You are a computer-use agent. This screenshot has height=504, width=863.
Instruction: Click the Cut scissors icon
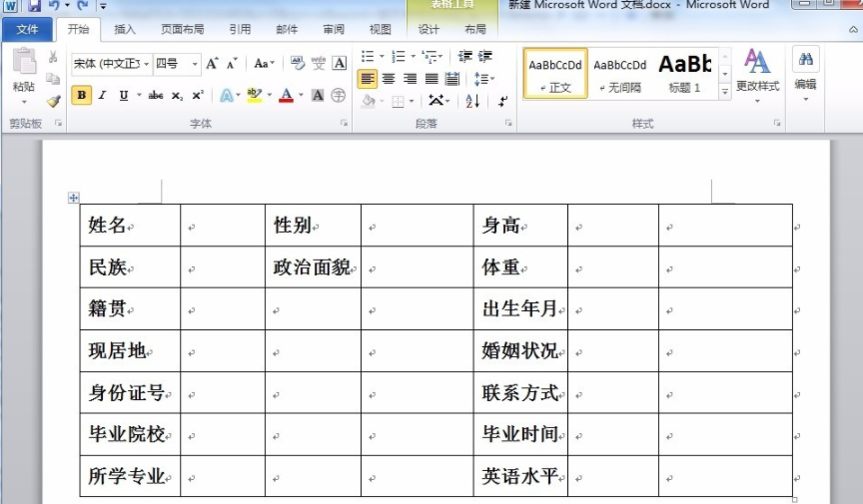click(x=53, y=57)
